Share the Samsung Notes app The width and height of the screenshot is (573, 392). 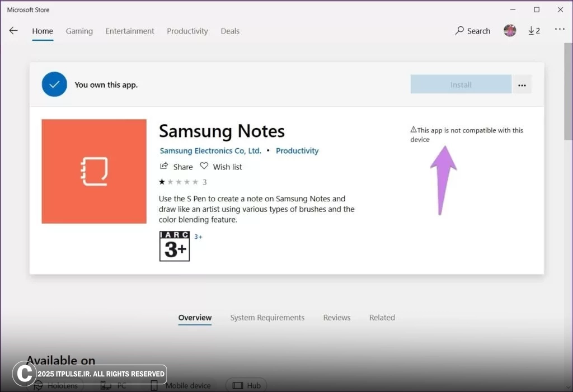pyautogui.click(x=176, y=167)
